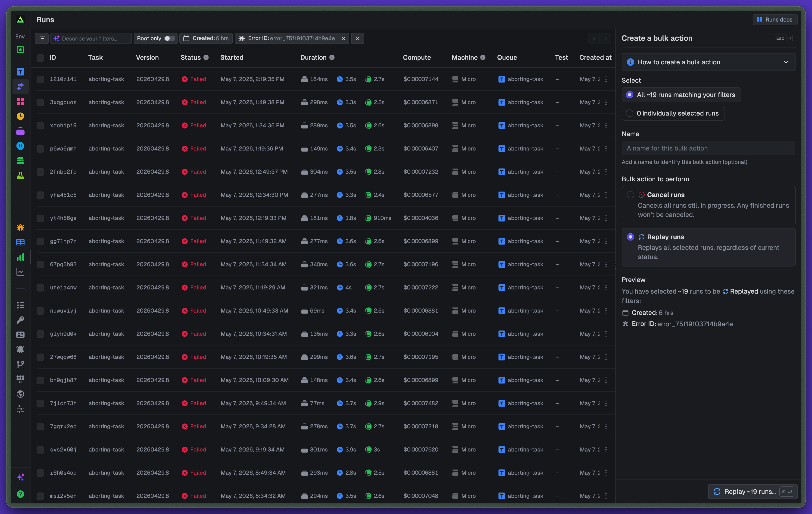
Task: Click the Replay ~19 runs button
Action: [752, 491]
